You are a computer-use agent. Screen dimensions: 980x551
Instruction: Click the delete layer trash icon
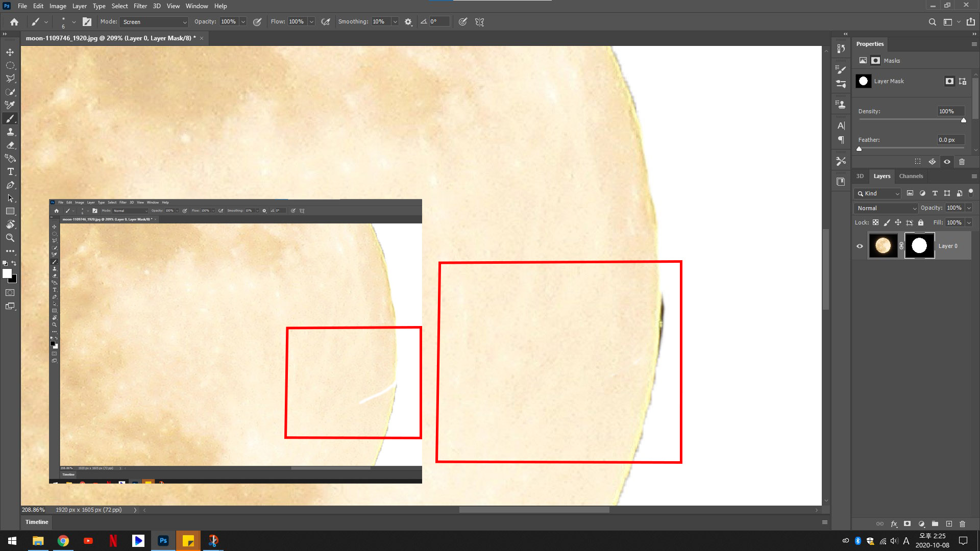click(962, 524)
